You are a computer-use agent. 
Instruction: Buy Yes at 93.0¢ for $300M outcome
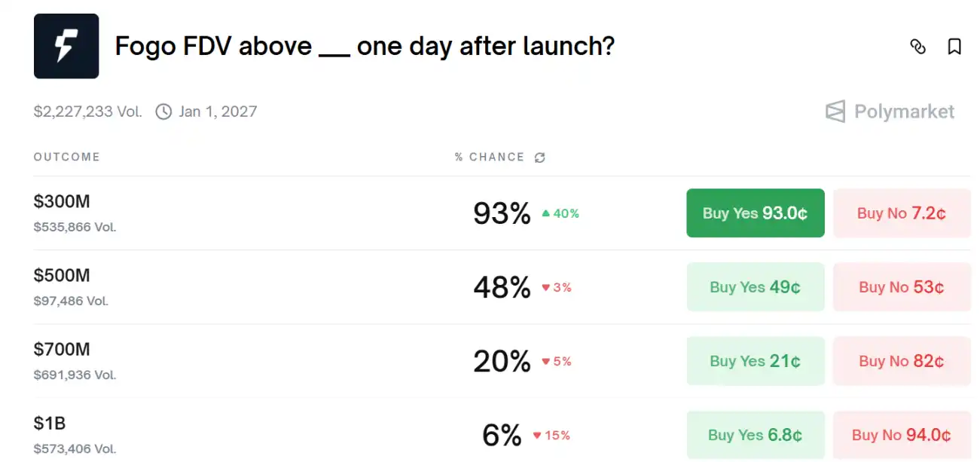pyautogui.click(x=755, y=213)
